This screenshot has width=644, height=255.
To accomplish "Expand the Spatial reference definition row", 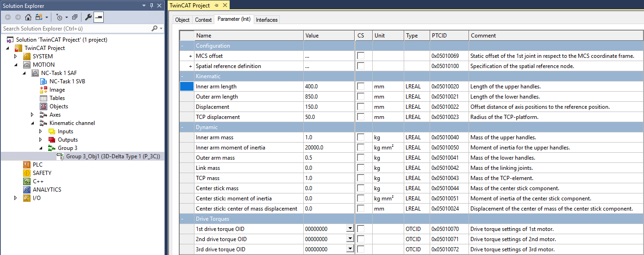I will [x=190, y=66].
